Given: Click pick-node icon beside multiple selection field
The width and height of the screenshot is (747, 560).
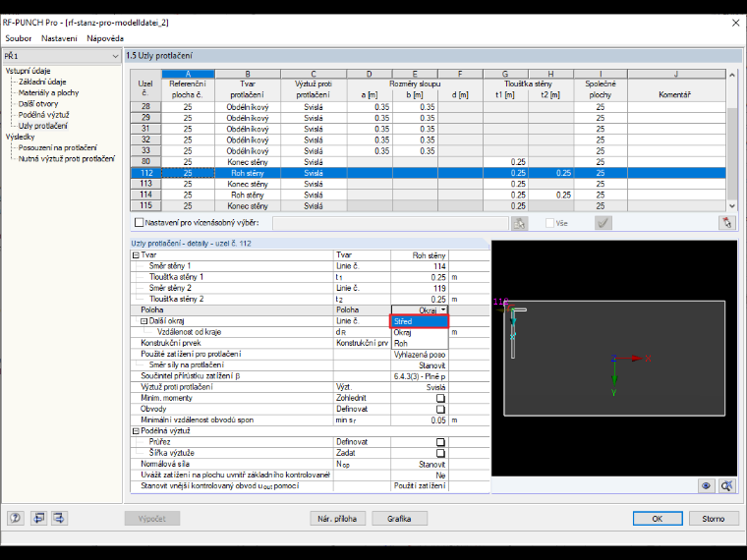Looking at the screenshot, I should [x=519, y=223].
